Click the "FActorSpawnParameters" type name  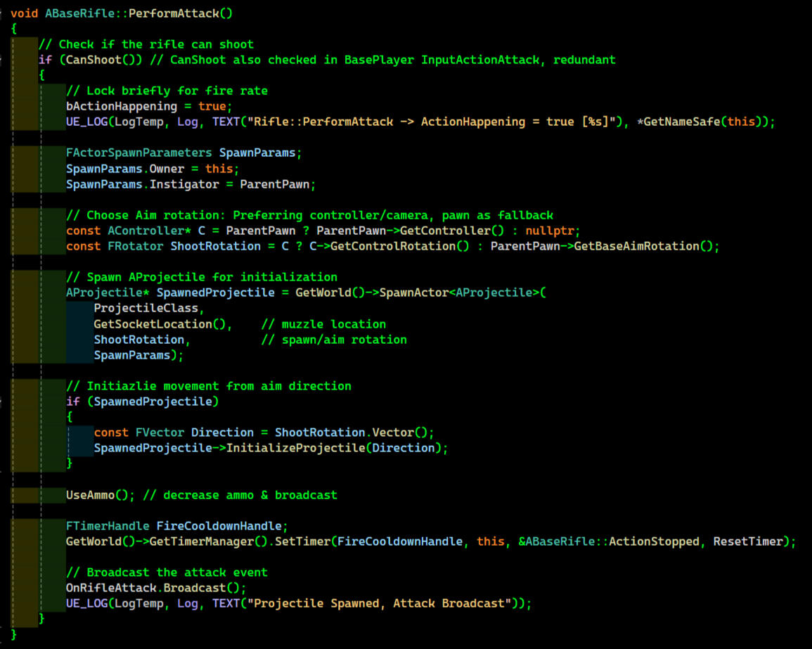[x=138, y=153]
